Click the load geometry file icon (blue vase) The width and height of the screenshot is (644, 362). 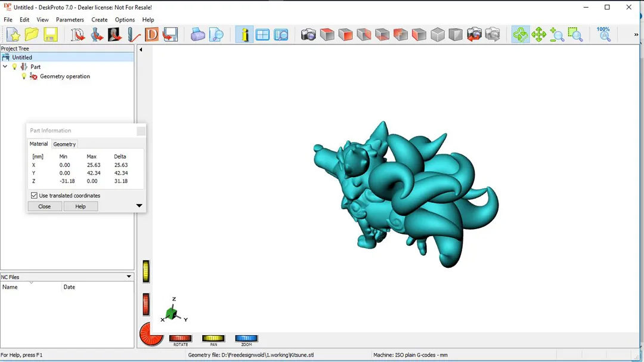click(x=97, y=35)
